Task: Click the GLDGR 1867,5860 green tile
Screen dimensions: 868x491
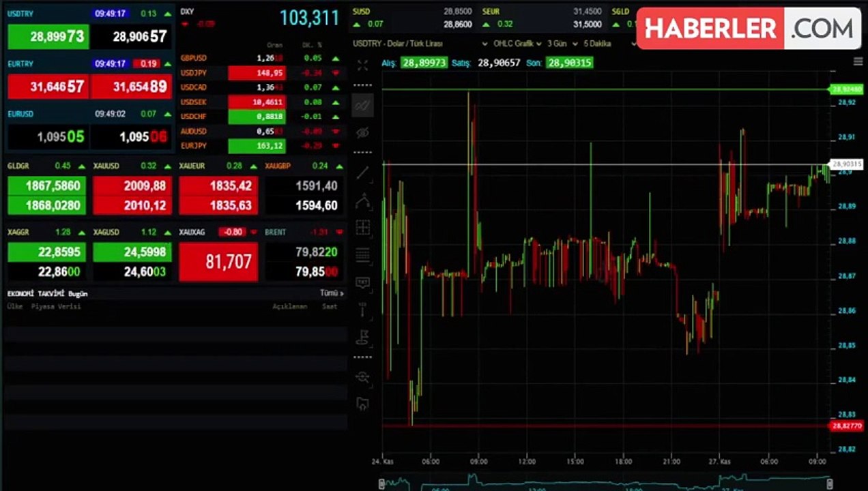Action: [48, 185]
